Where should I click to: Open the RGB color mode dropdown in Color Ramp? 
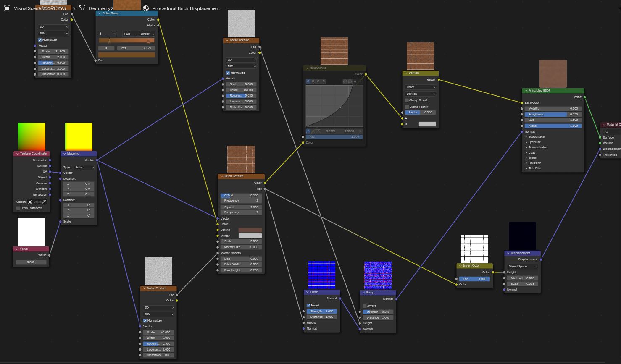[130, 34]
